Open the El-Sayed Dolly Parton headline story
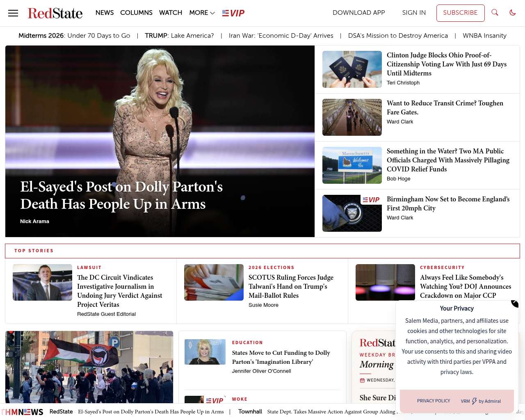The height and width of the screenshot is (420, 525). (x=121, y=195)
